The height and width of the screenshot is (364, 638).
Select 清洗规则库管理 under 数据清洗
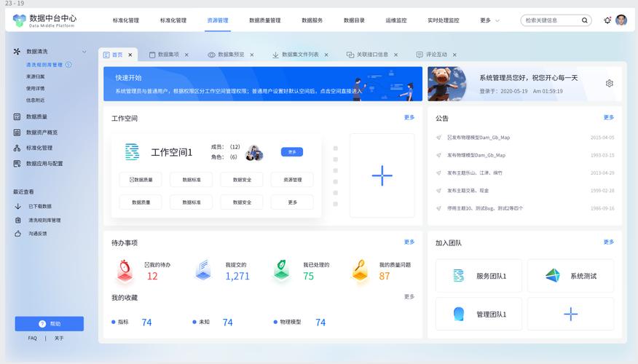click(x=44, y=65)
